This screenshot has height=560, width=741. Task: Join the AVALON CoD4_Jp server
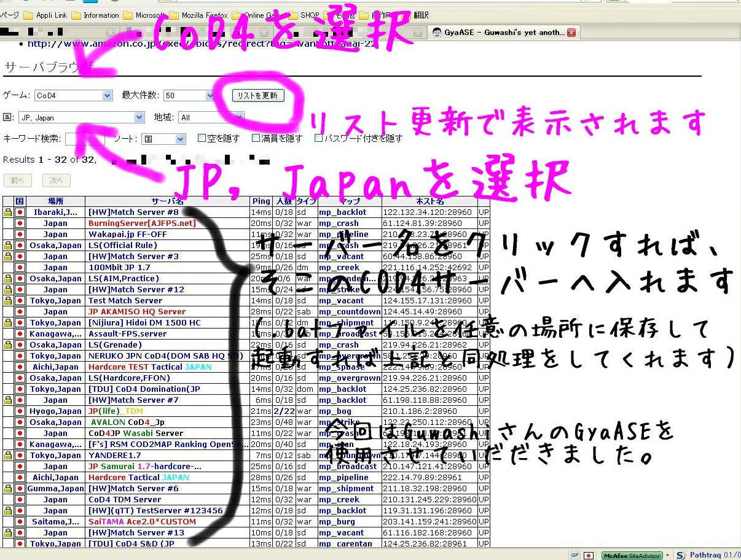pyautogui.click(x=128, y=422)
